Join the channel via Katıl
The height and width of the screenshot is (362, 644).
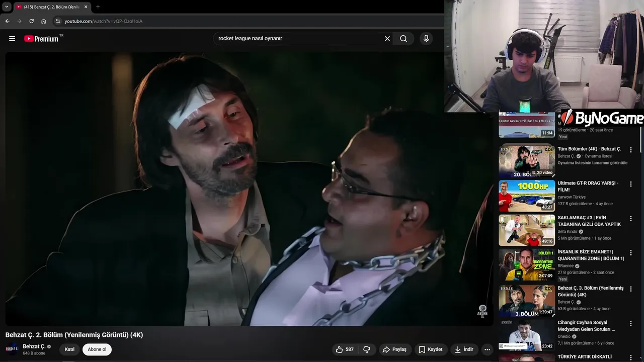69,349
